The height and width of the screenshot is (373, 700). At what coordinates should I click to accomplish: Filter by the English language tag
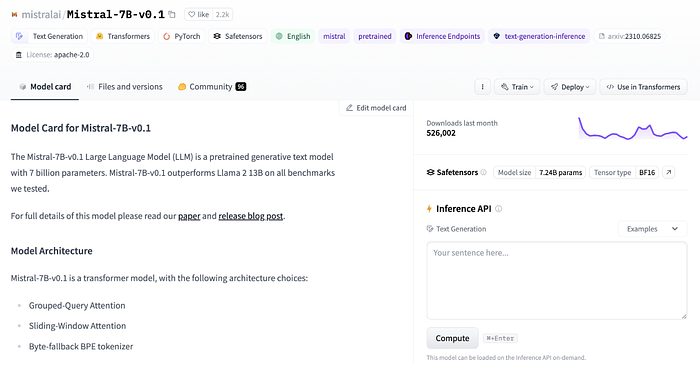[293, 36]
